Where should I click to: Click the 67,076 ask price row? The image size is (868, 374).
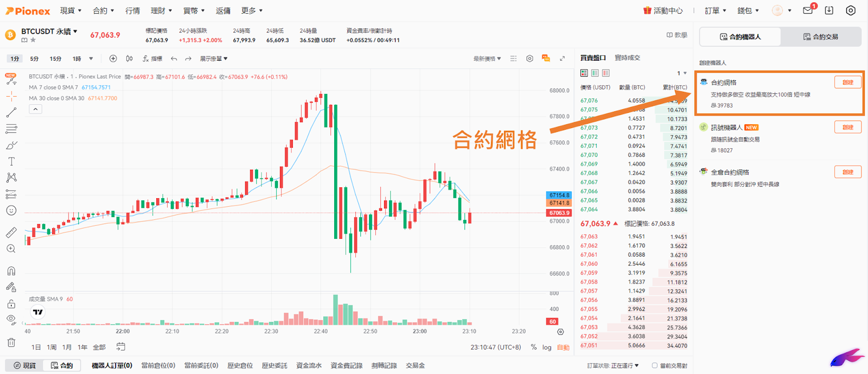634,100
